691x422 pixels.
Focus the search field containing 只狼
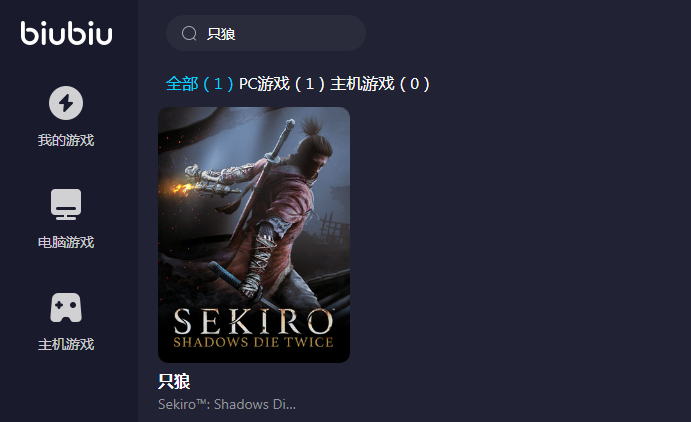[266, 33]
